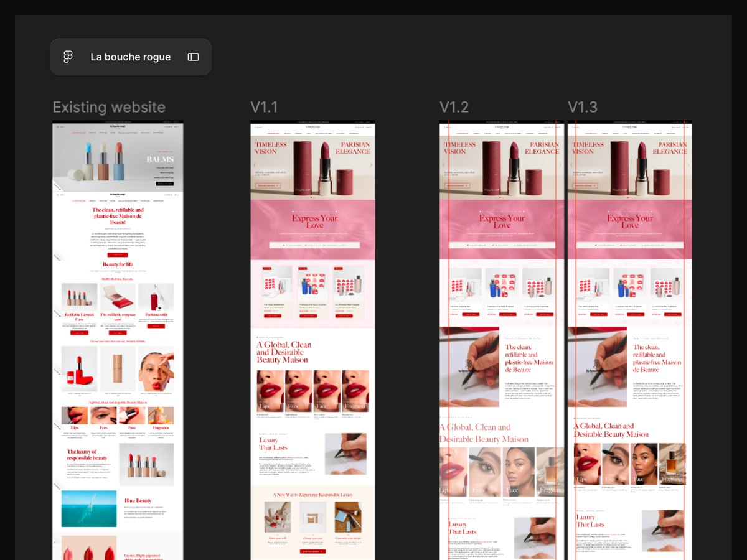
Task: Click 'Perfume refill' title text
Action: point(156,315)
